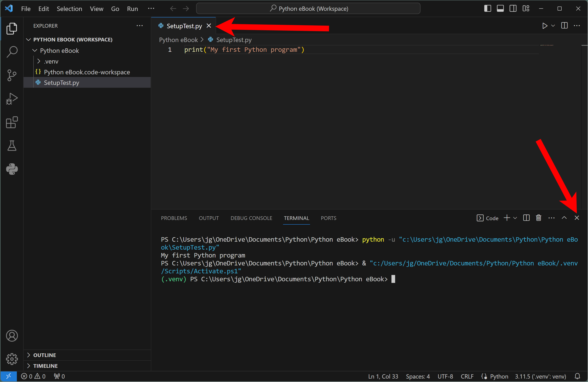Create a new terminal with plus icon
The image size is (588, 382).
[x=507, y=218]
